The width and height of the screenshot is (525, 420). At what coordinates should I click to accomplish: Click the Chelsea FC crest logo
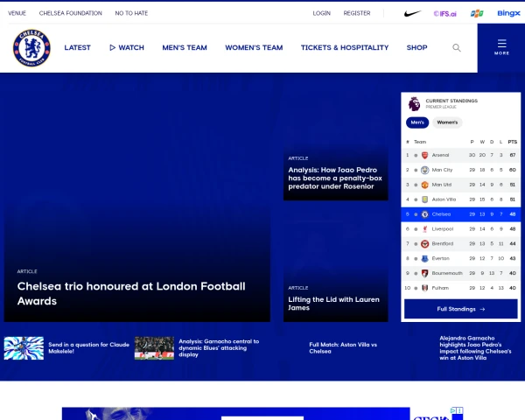[x=31, y=47]
